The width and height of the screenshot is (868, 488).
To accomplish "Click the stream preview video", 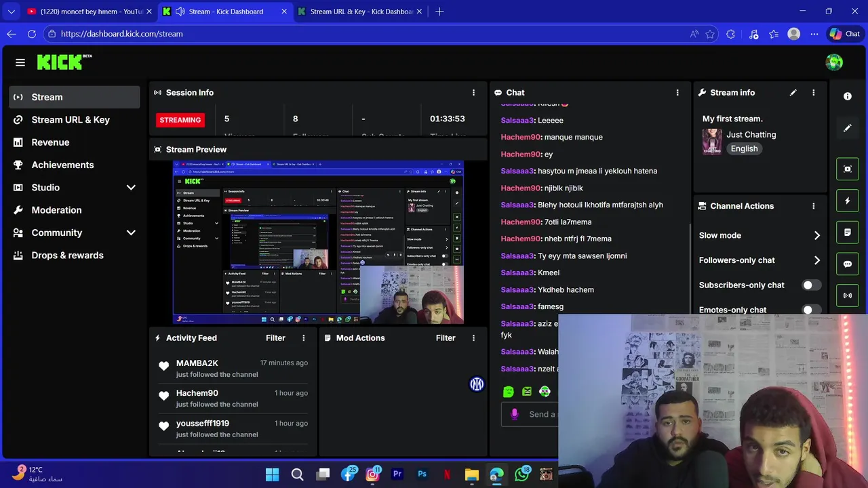I will click(318, 243).
